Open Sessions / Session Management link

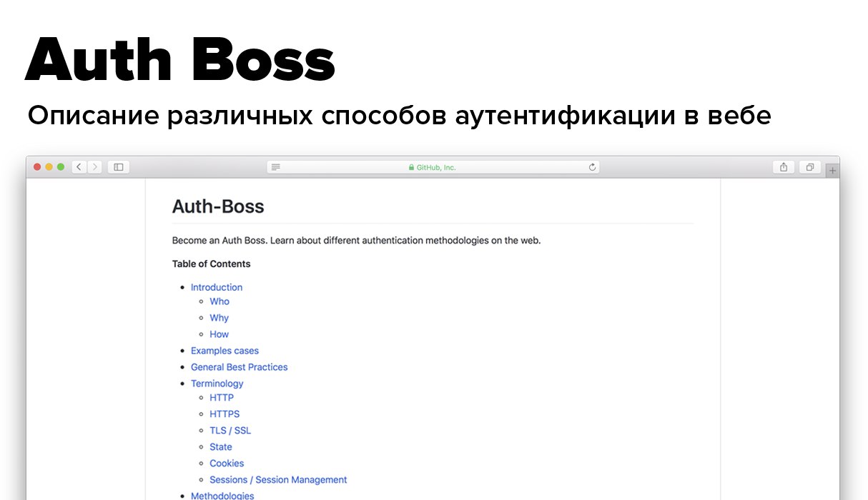click(x=278, y=479)
